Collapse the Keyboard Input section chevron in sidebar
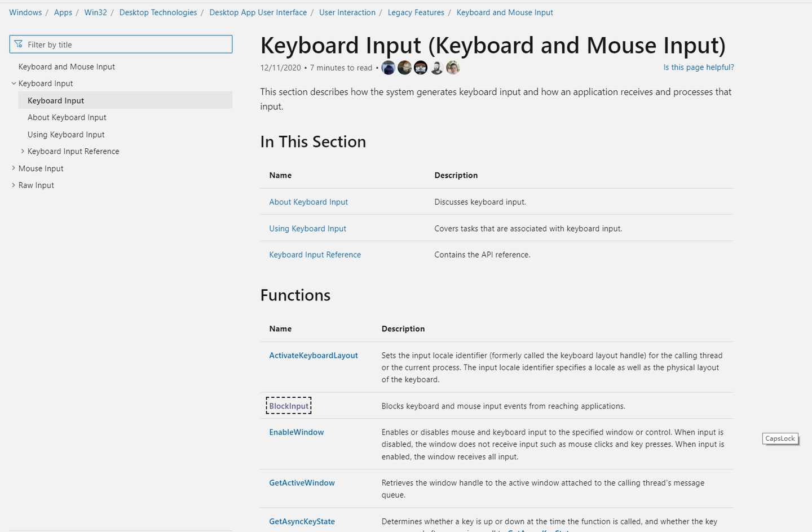Screen dimensions: 812x532 [x=14, y=83]
